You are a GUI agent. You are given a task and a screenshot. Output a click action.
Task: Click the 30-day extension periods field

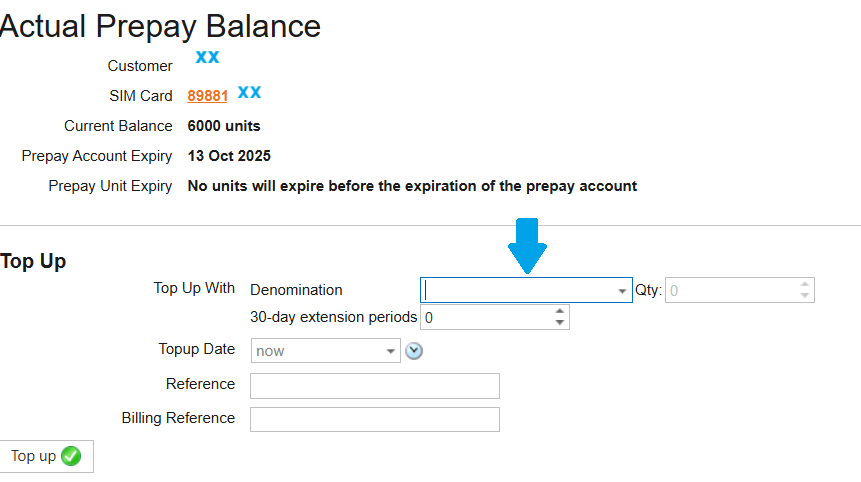[x=486, y=318]
